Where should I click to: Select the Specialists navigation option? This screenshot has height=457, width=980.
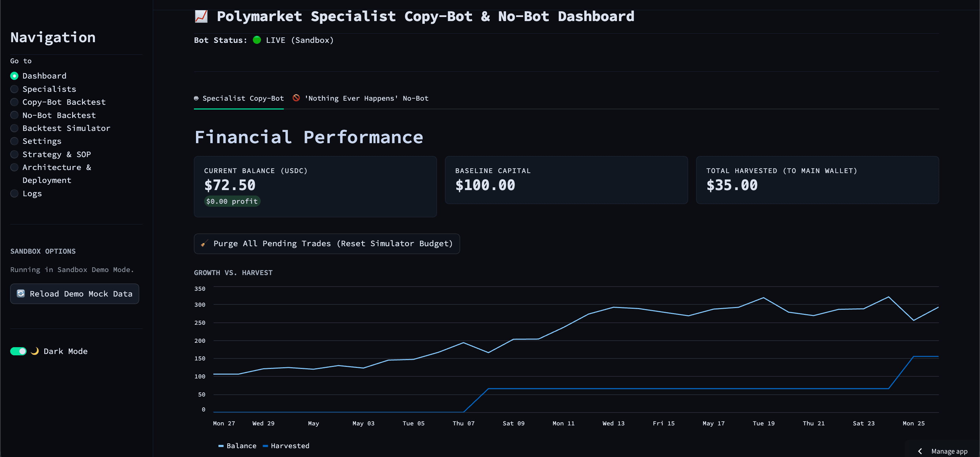point(43,89)
